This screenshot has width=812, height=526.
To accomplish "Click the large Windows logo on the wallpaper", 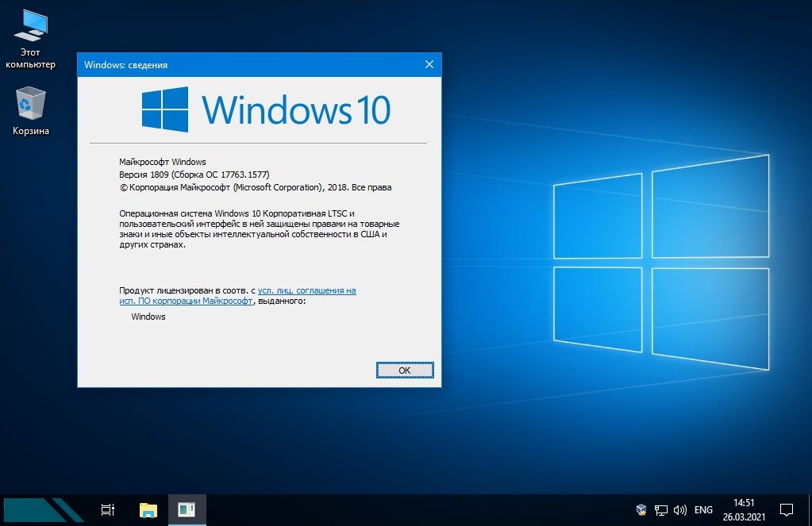I will 660,263.
